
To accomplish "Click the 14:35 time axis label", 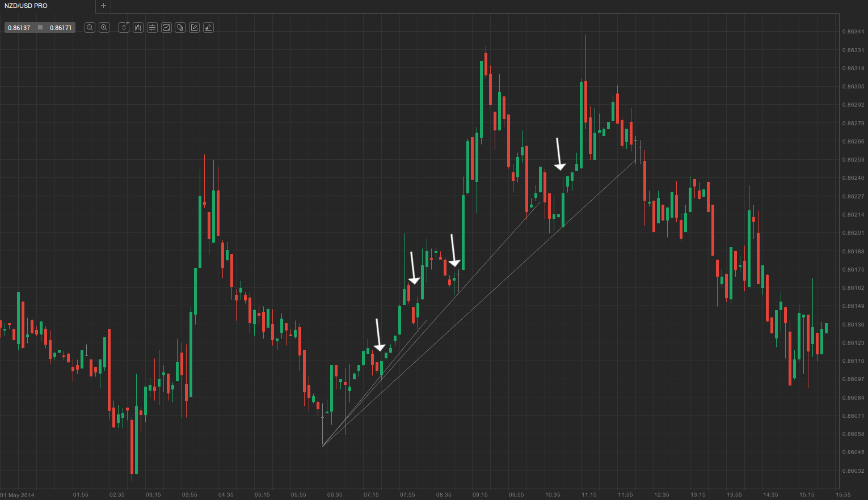I will (770, 495).
